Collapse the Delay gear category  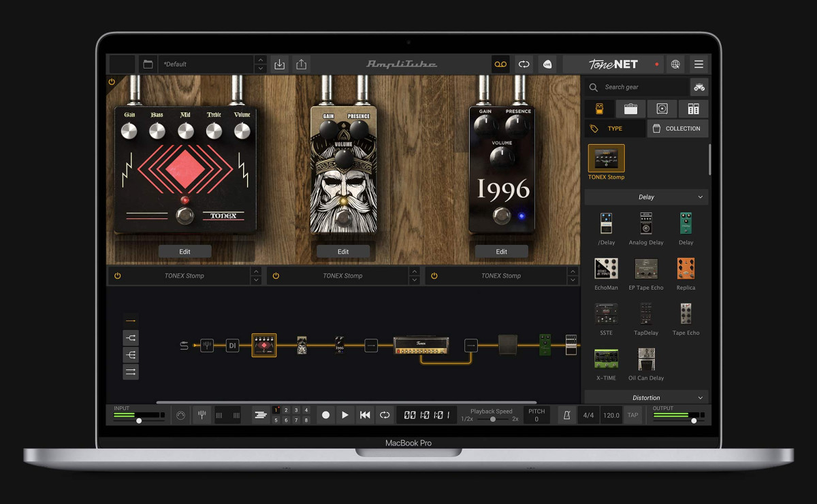click(646, 197)
